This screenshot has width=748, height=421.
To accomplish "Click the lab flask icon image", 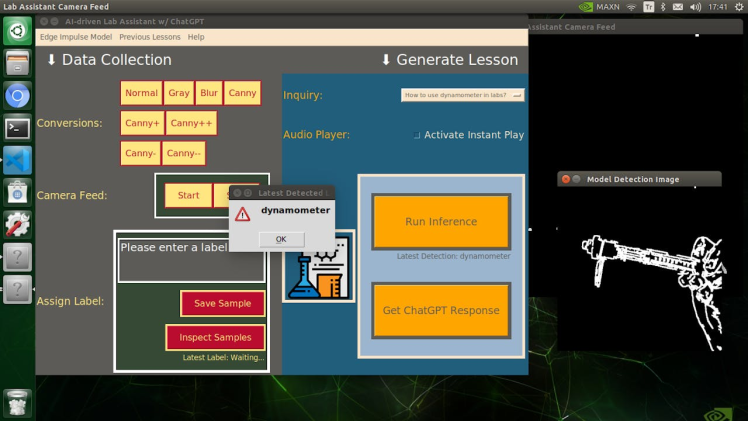I will (x=319, y=267).
